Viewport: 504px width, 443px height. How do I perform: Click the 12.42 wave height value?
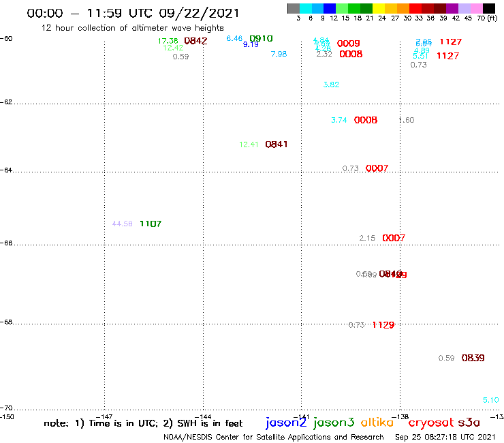pyautogui.click(x=173, y=48)
